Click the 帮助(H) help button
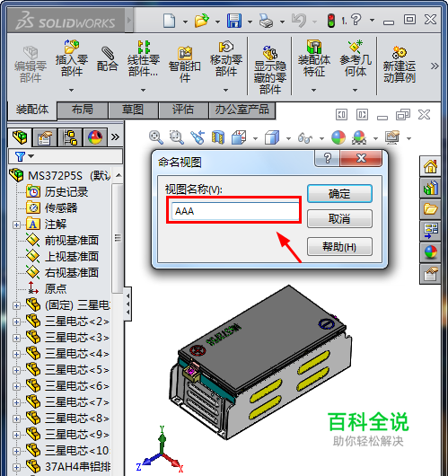The width and height of the screenshot is (448, 476). [339, 246]
